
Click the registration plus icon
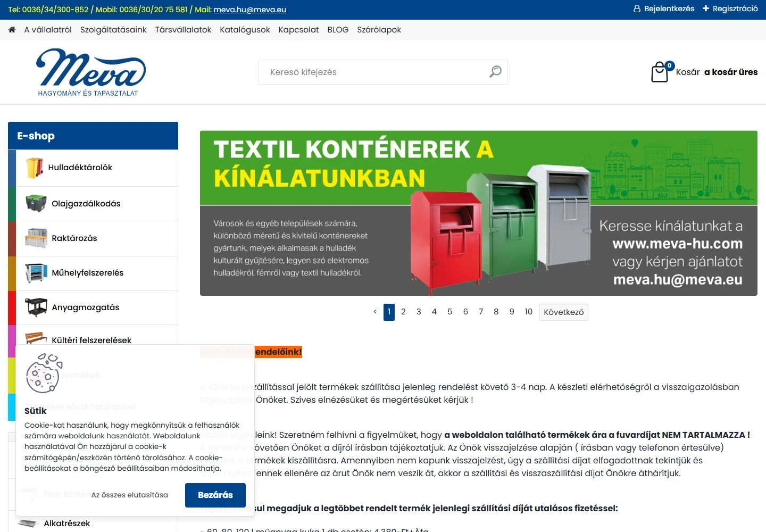point(706,9)
